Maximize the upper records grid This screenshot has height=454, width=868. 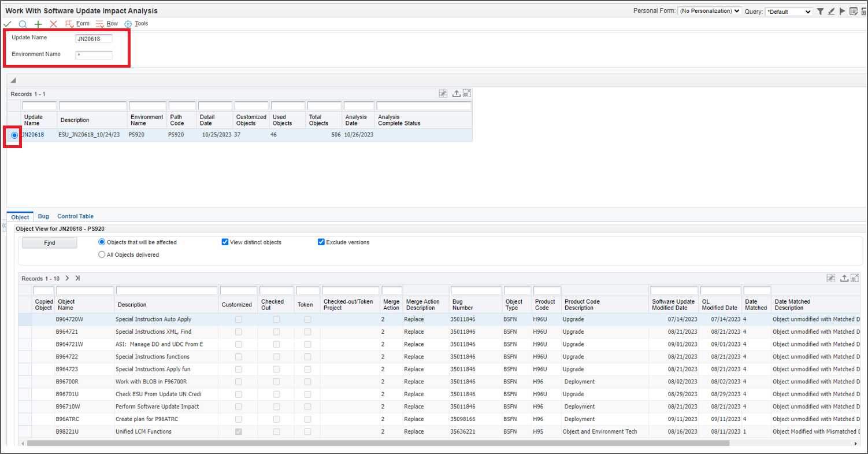pyautogui.click(x=467, y=94)
